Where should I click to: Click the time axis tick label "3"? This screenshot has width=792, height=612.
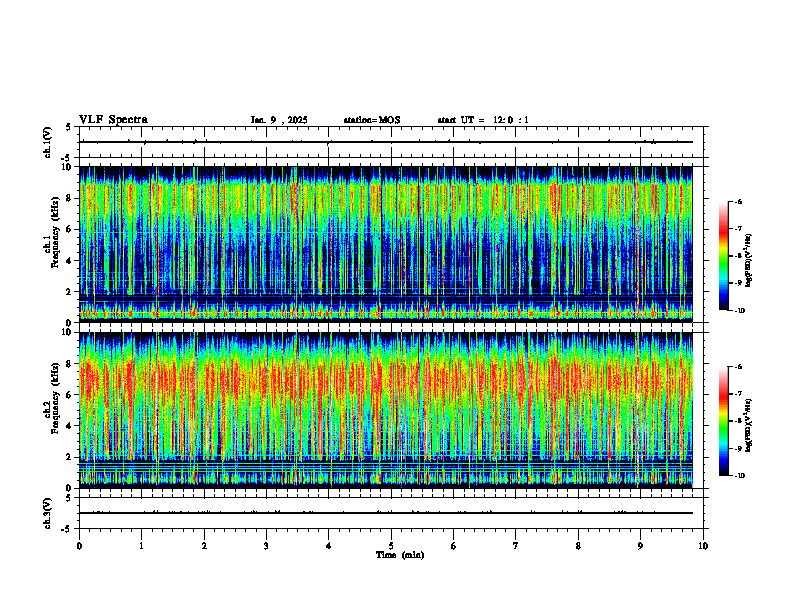[266, 546]
